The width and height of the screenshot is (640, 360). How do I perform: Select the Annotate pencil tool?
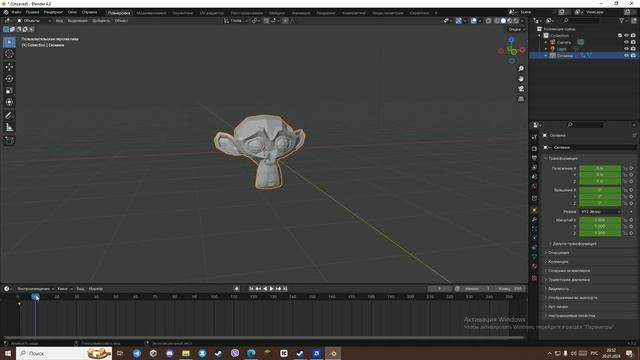(x=9, y=116)
